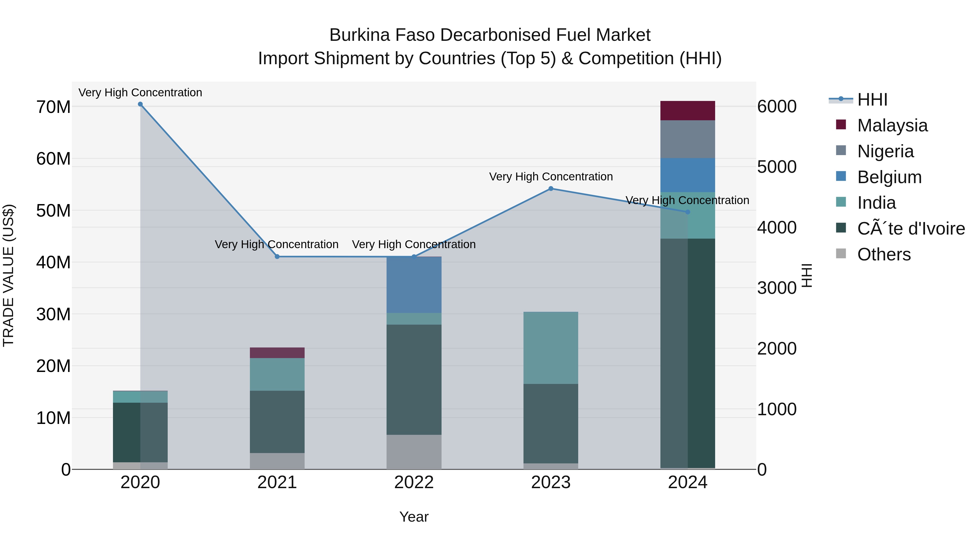Click the 2024 x-axis label
The width and height of the screenshot is (980, 551).
pyautogui.click(x=687, y=482)
